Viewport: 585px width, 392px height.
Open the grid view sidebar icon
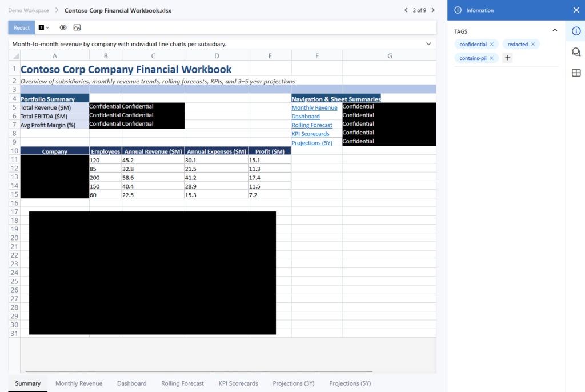[x=576, y=73]
